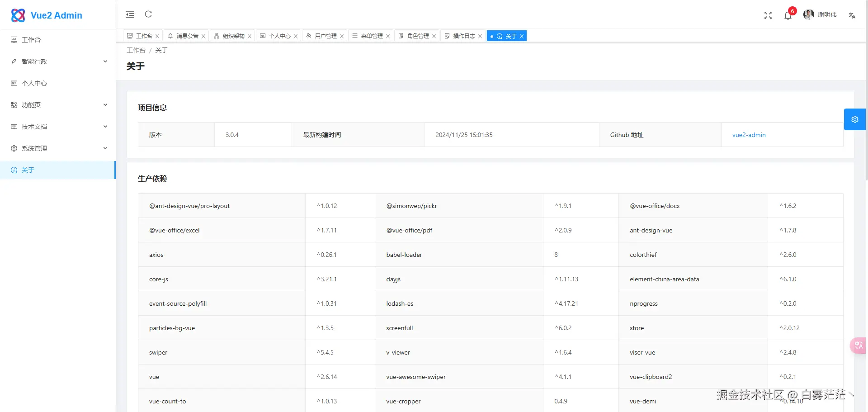Click the nprogress dependency cell
Image resolution: width=868 pixels, height=412 pixels.
pyautogui.click(x=693, y=303)
